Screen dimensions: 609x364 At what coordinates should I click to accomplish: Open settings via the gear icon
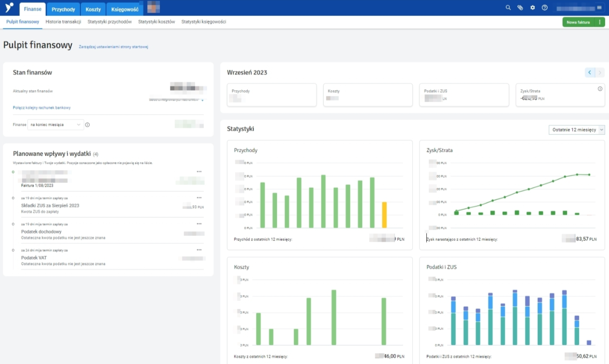[532, 8]
